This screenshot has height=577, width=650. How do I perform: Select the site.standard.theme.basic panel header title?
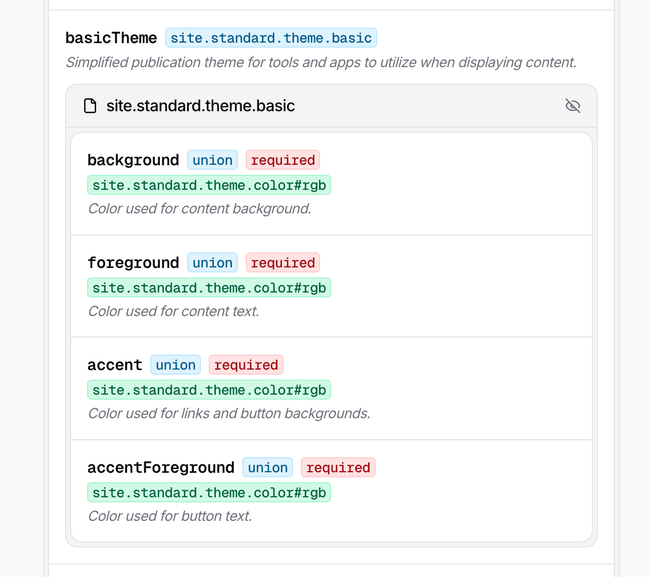(x=200, y=106)
